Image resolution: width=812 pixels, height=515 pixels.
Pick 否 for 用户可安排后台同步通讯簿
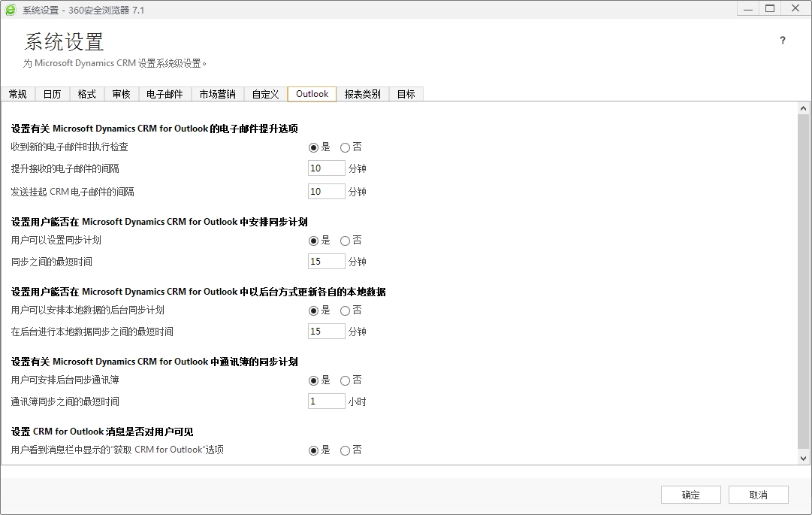345,381
